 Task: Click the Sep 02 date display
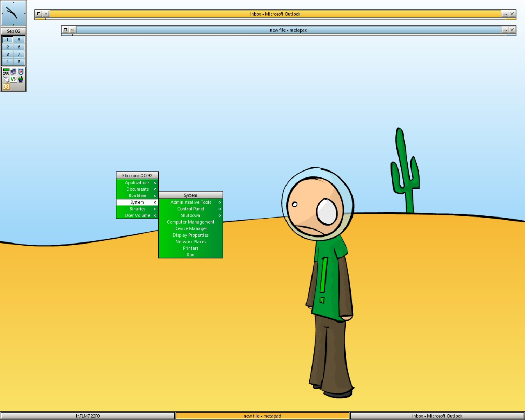pos(14,31)
